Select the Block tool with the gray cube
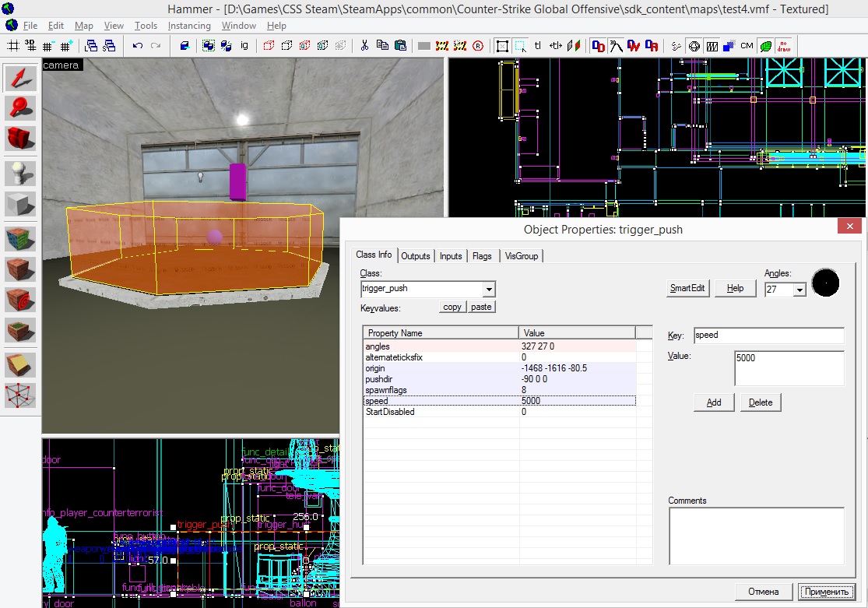 click(x=21, y=204)
